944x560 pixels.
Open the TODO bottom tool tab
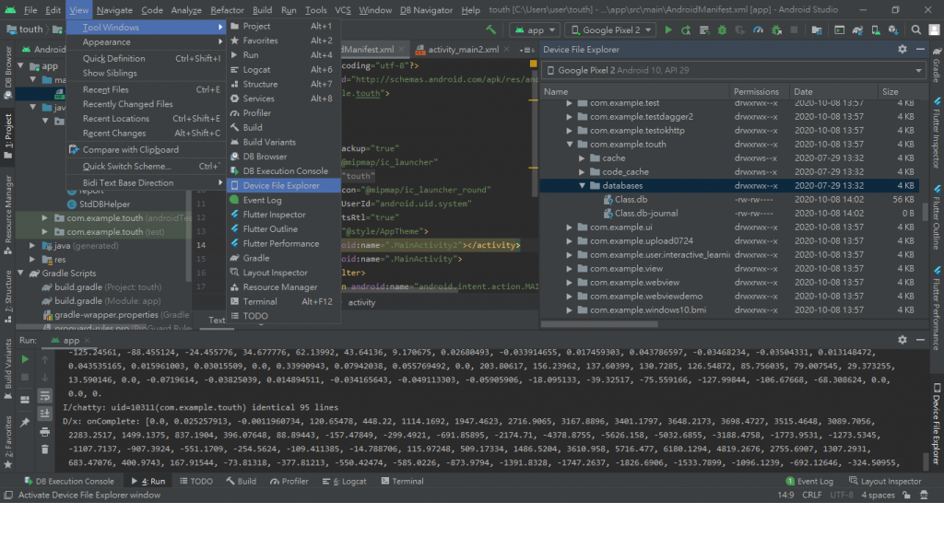(x=196, y=481)
